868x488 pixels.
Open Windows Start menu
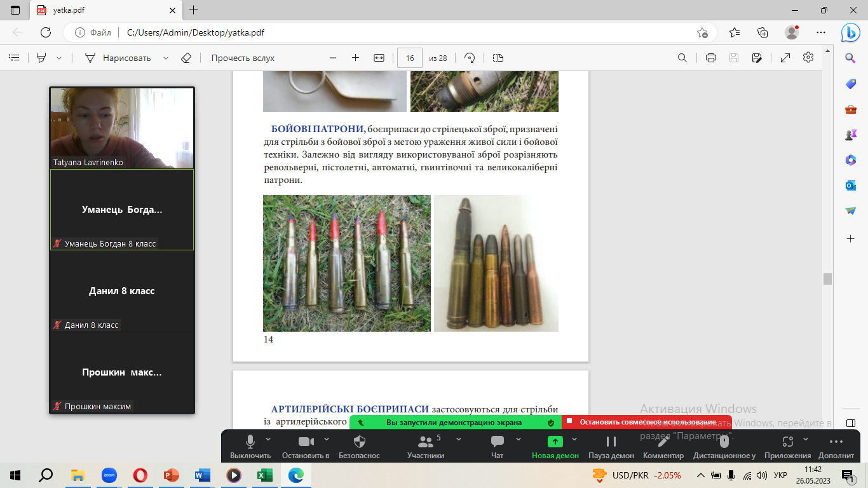coord(15,475)
